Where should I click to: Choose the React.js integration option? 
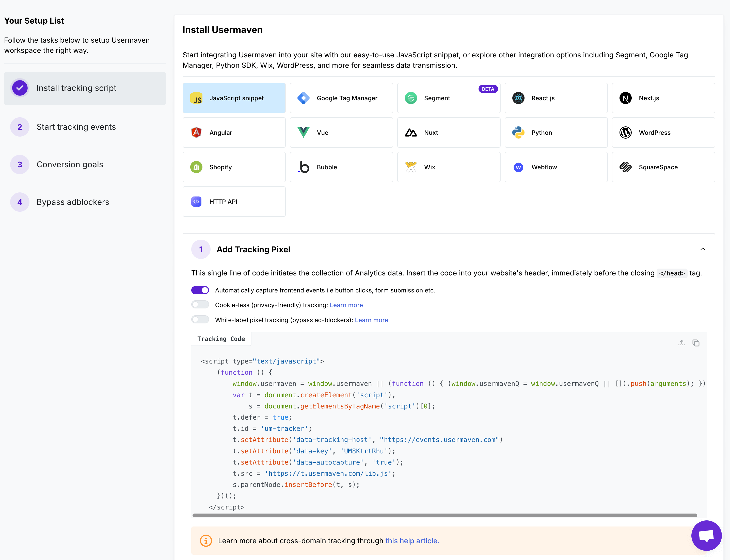coord(556,98)
